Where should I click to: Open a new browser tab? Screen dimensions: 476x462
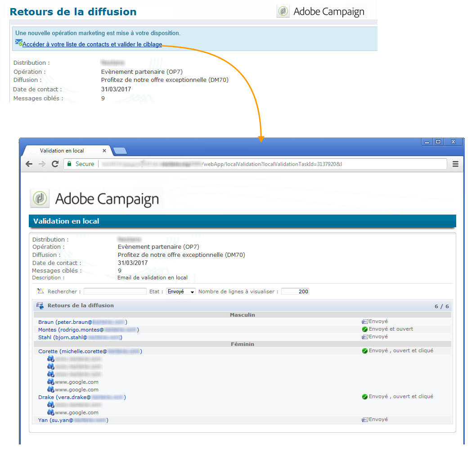pyautogui.click(x=120, y=151)
